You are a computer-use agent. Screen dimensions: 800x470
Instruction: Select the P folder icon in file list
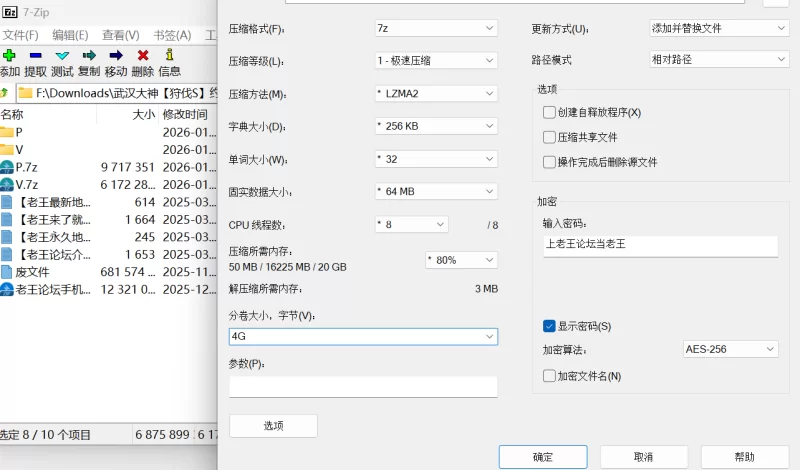pyautogui.click(x=7, y=132)
